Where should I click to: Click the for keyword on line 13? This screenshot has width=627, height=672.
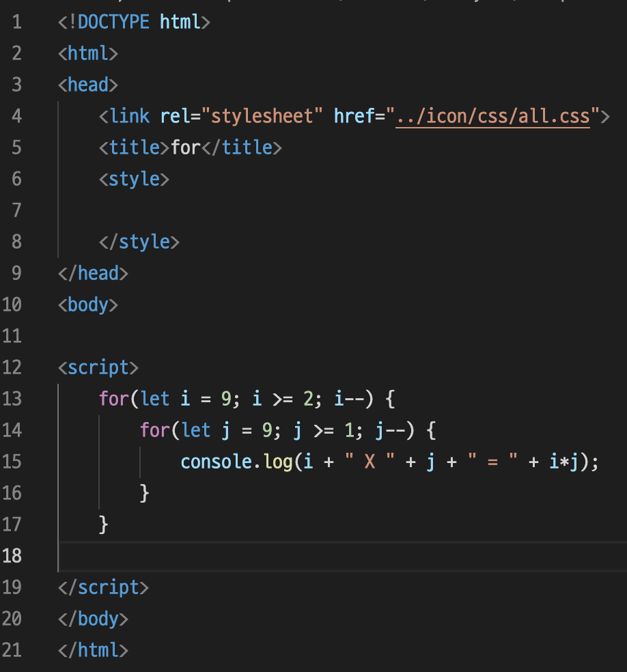[x=114, y=399]
